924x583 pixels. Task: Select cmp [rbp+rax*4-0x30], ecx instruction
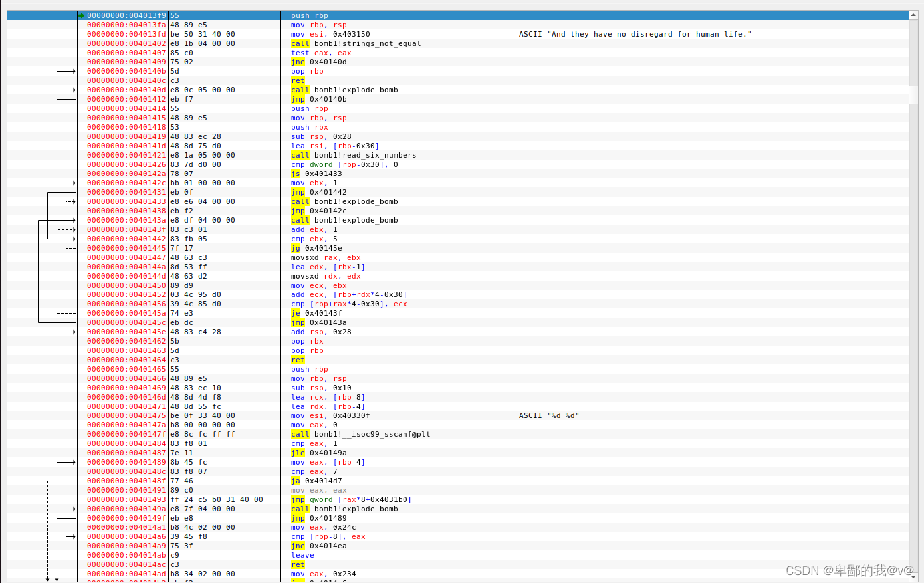(349, 304)
